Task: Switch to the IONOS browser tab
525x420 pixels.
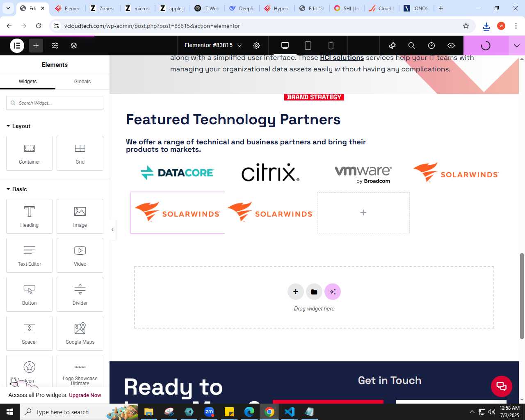Action: coord(416,8)
